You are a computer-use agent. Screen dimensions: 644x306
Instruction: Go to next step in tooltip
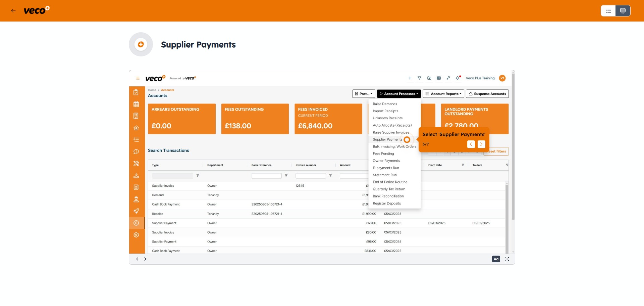point(481,144)
